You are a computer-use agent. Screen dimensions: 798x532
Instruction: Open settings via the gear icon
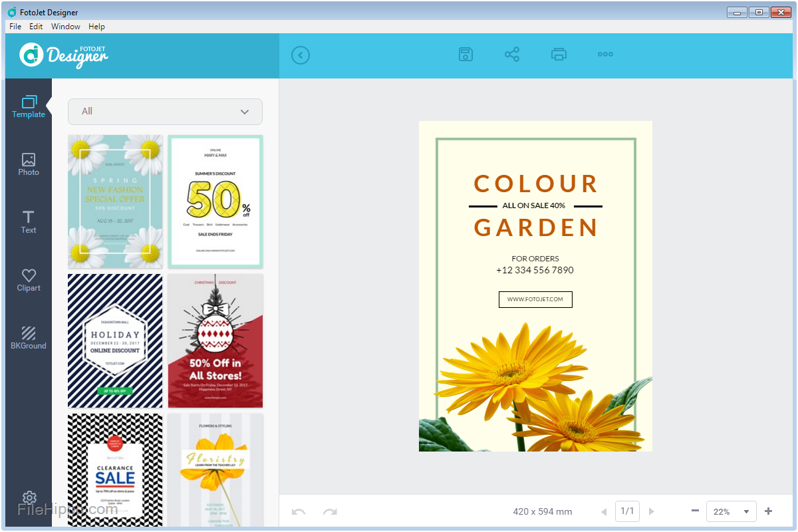[29, 497]
